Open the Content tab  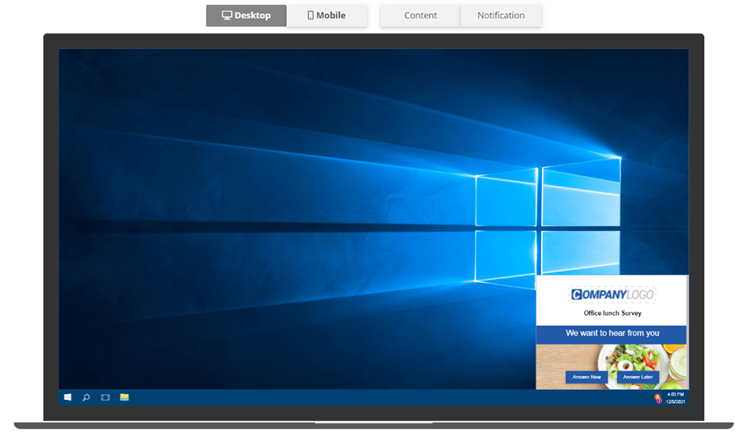coord(420,15)
